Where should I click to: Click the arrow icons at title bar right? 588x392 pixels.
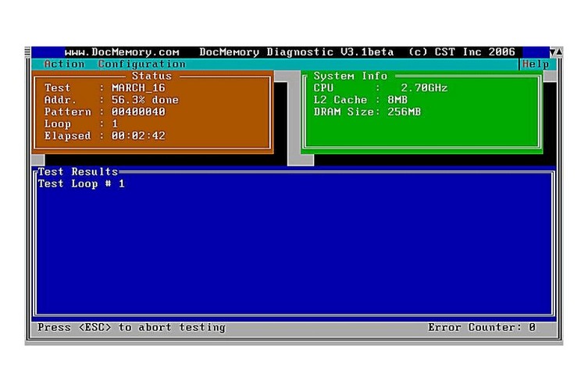click(x=556, y=52)
